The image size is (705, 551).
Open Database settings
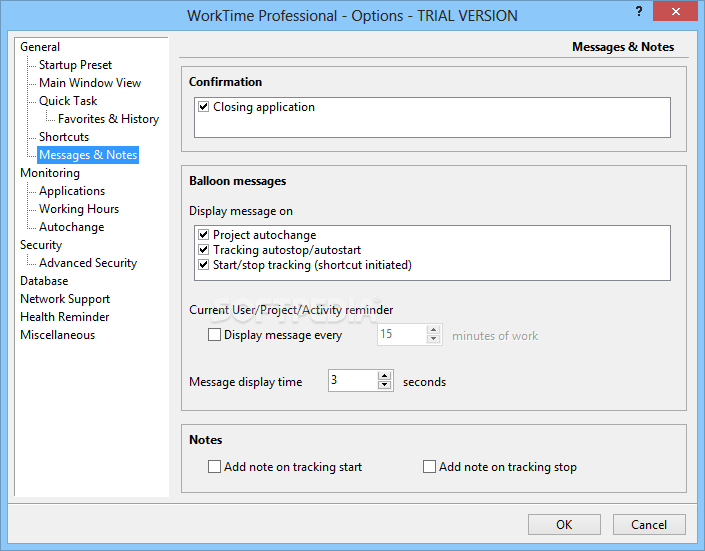point(44,281)
